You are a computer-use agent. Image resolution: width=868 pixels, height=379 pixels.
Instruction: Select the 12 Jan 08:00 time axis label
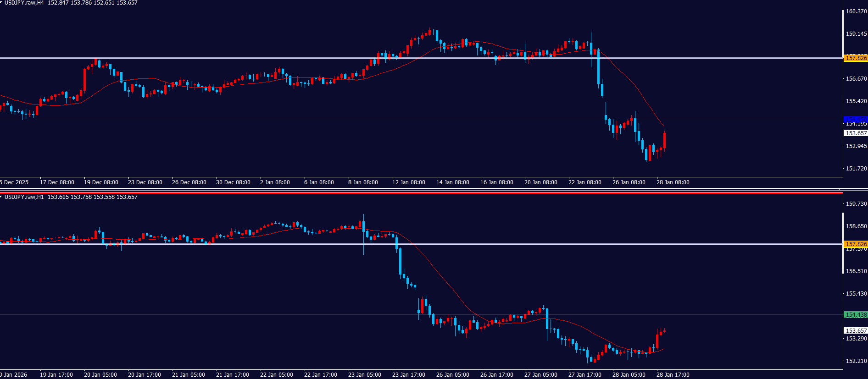408,182
